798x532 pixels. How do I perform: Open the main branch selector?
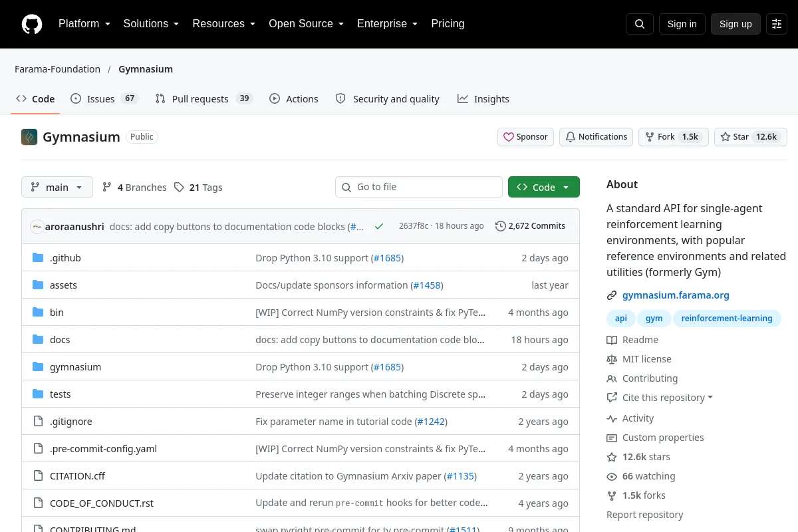pos(57,187)
